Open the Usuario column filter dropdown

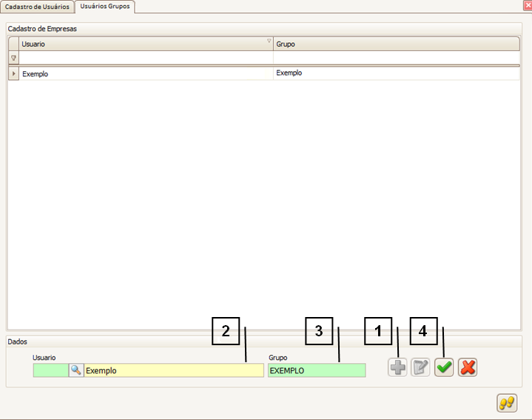[269, 42]
